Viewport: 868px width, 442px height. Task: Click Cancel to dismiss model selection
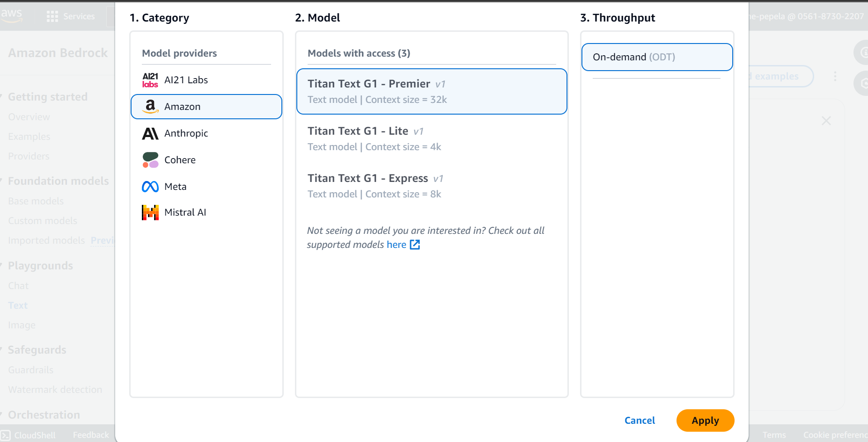tap(640, 420)
